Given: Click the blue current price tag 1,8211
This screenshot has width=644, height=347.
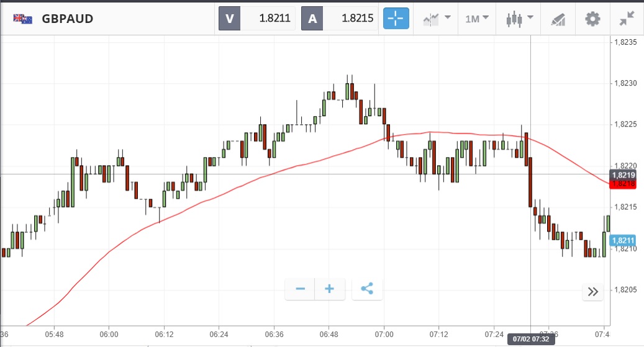Looking at the screenshot, I should pos(622,241).
